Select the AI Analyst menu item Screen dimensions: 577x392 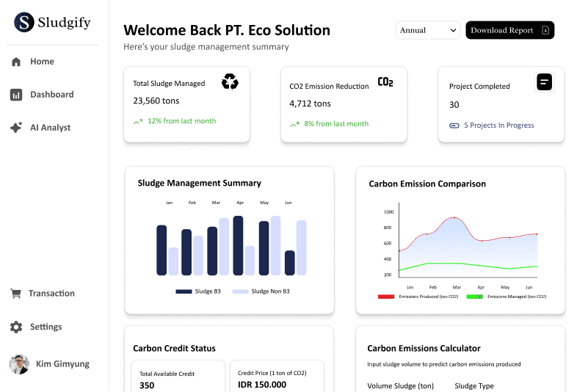pyautogui.click(x=41, y=127)
